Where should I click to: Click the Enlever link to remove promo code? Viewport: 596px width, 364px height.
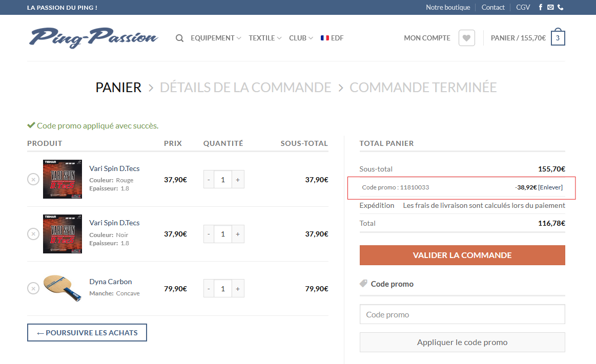point(550,187)
